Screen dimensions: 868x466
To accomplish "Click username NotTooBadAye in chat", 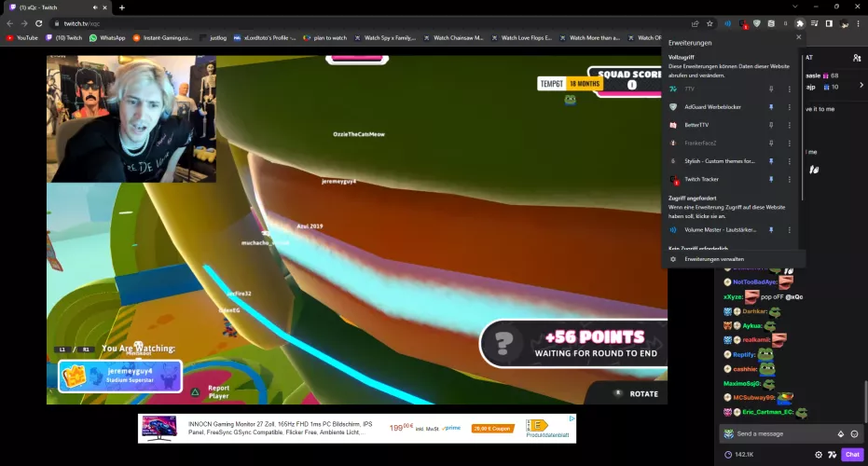I will pos(754,282).
